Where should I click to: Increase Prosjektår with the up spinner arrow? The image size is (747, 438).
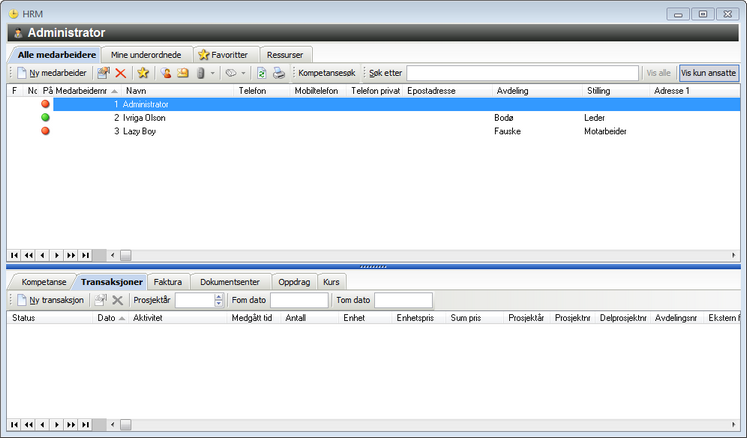point(219,297)
